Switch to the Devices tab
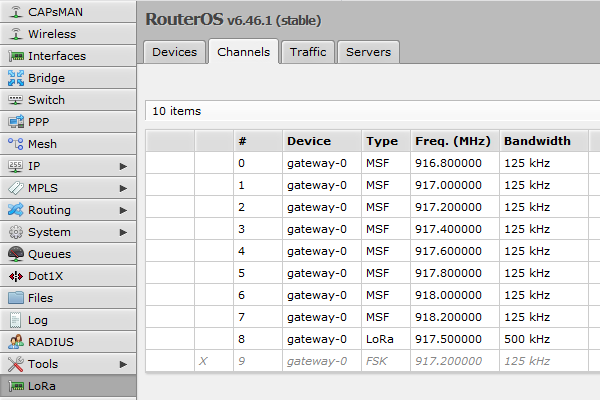Screen dimensions: 600x400 [x=174, y=52]
